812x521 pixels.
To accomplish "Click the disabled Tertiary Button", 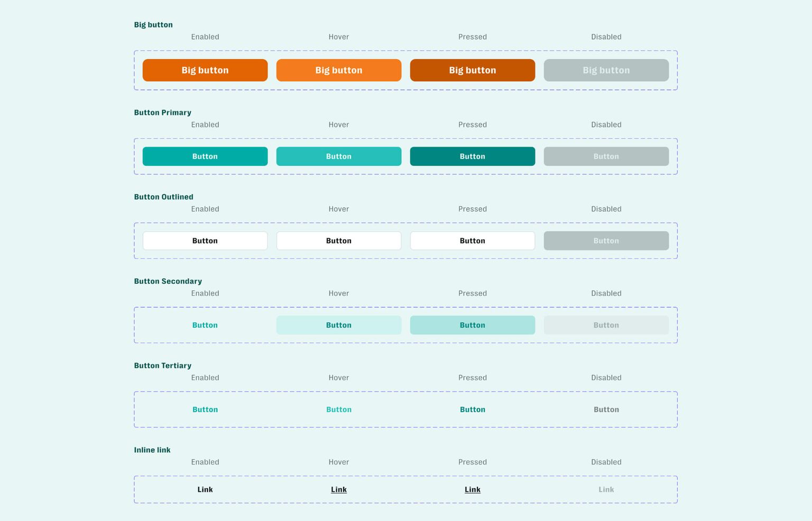I will point(606,410).
